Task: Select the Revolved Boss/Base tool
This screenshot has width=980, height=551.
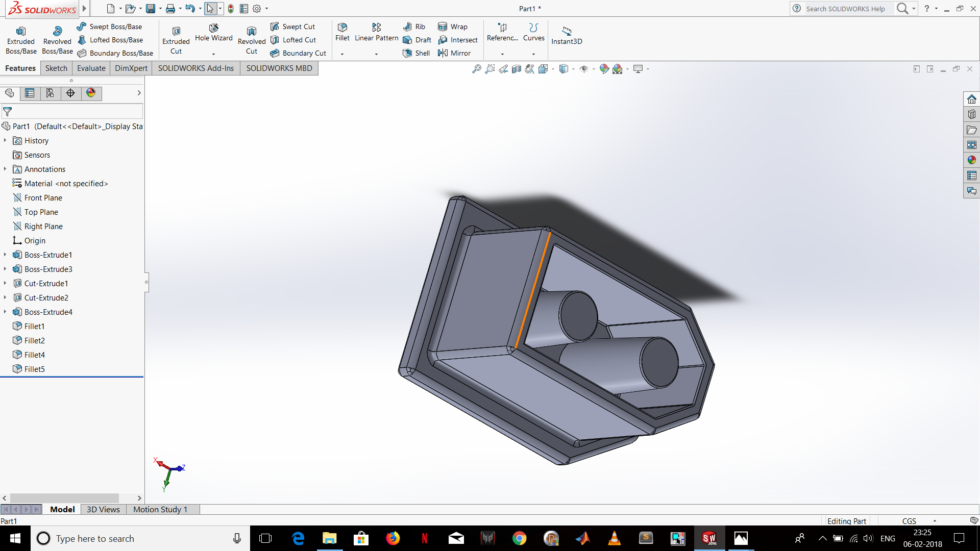Action: pyautogui.click(x=57, y=40)
